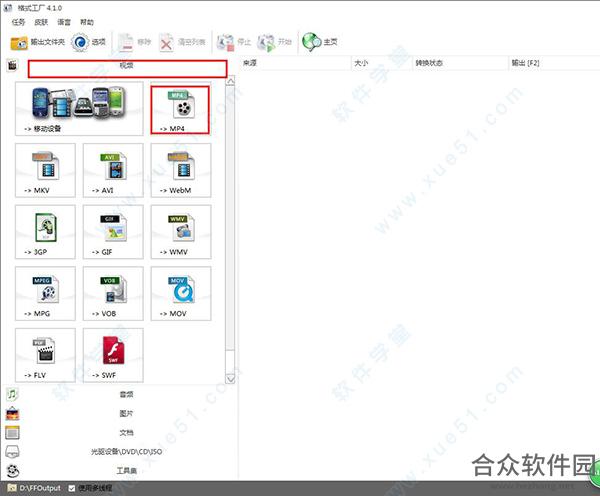Click the picture category icon
This screenshot has width=600, height=496.
point(12,413)
